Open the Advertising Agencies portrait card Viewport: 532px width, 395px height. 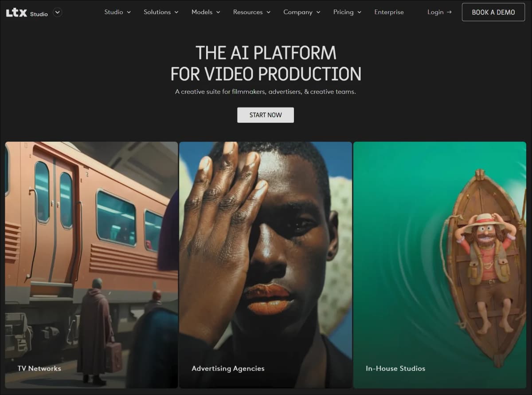pyautogui.click(x=266, y=265)
